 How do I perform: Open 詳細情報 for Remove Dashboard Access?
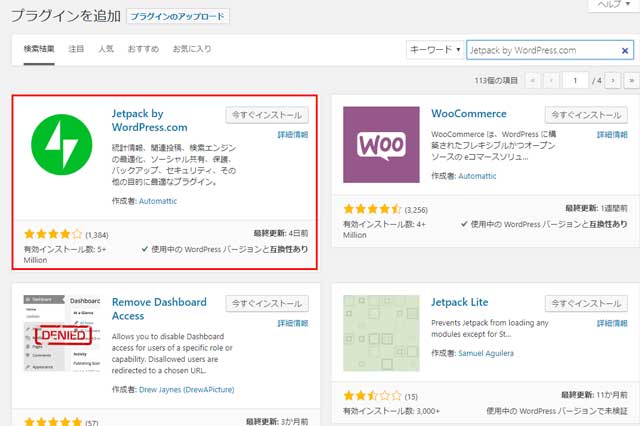point(293,323)
